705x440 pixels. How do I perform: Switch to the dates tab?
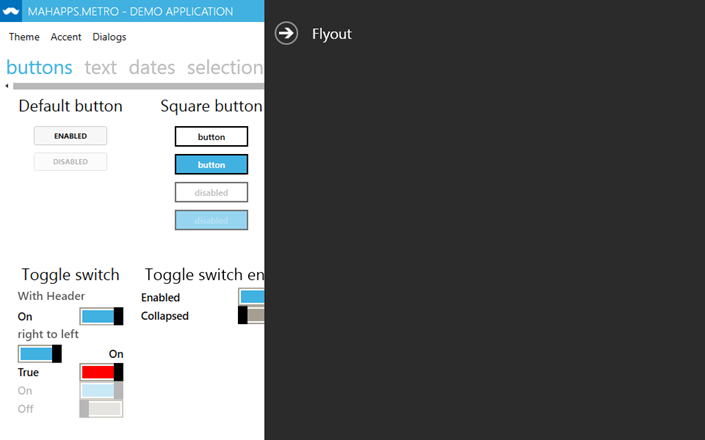tap(151, 67)
